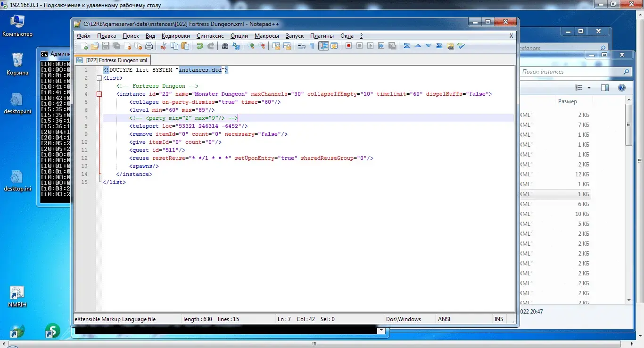Select the [022] Fortress Dungeon.xml tab
The width and height of the screenshot is (644, 348).
click(x=112, y=60)
